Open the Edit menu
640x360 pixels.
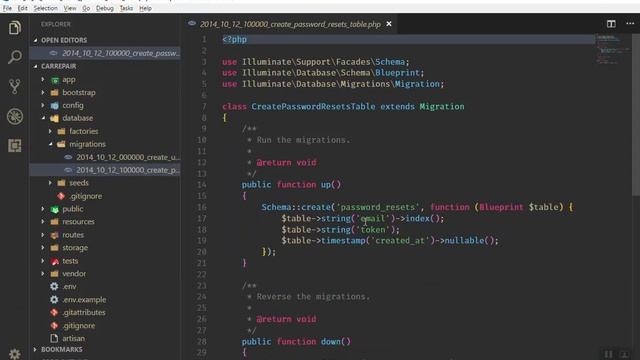22,8
